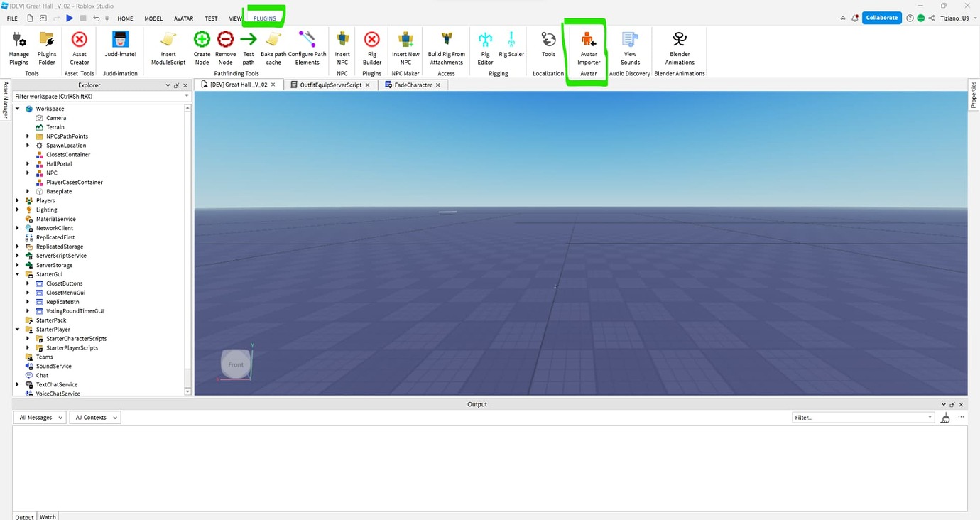Screen dimensions: 980x520
Task: Select the Baseplate item in Explorer
Action: [58, 192]
